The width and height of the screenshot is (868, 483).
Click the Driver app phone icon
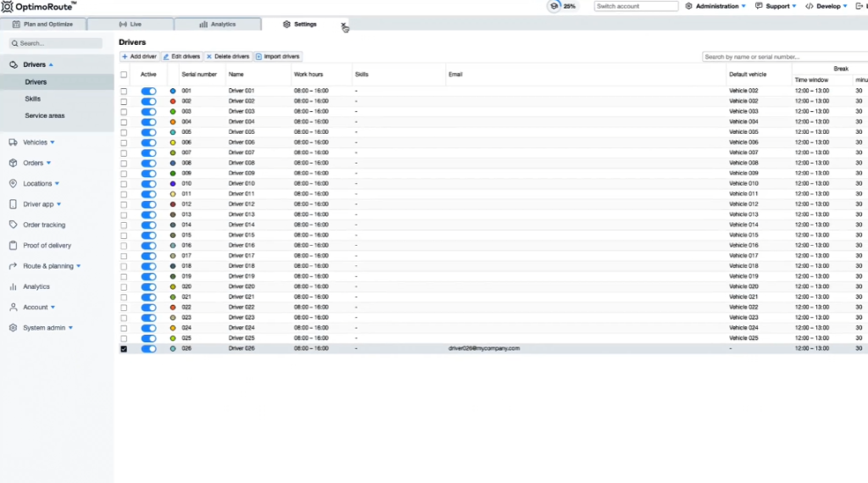pos(14,204)
